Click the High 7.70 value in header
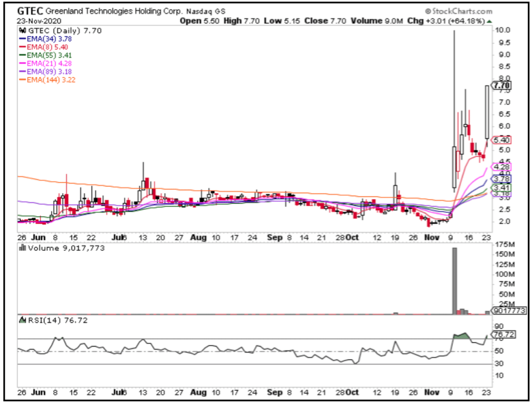The image size is (532, 403). [242, 21]
